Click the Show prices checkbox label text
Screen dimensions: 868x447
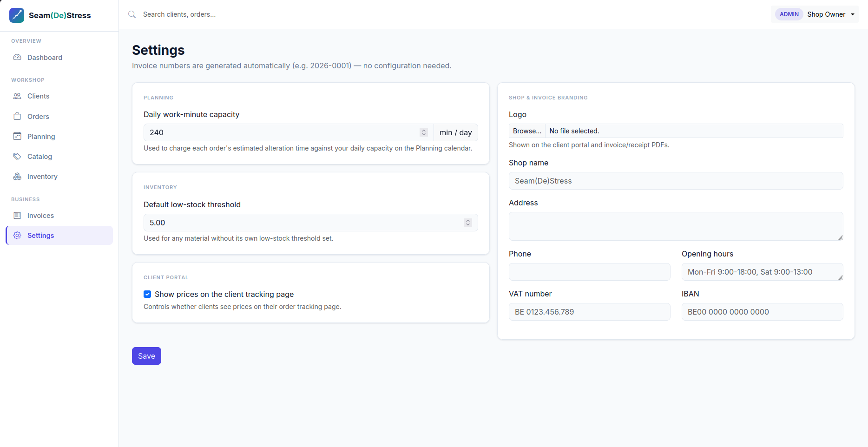click(224, 294)
